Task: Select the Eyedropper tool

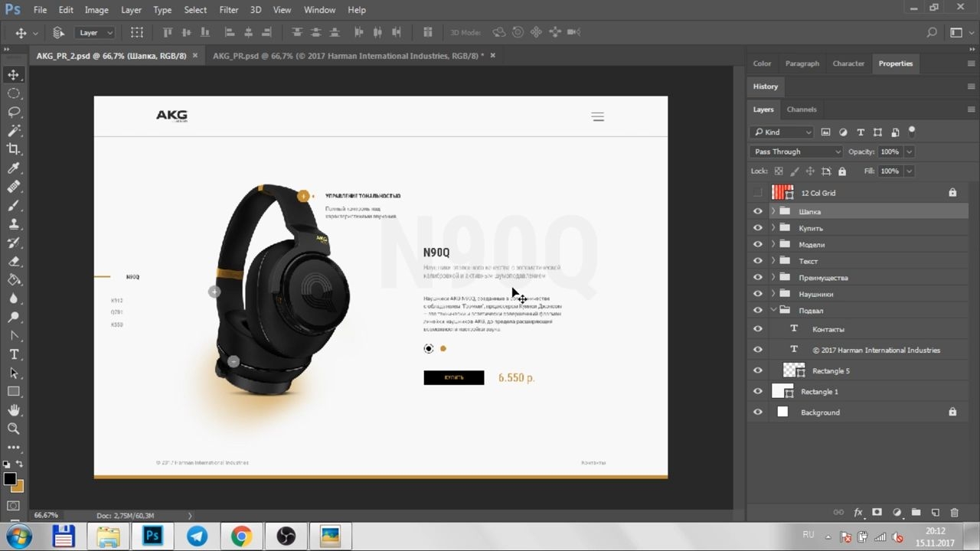Action: point(14,168)
